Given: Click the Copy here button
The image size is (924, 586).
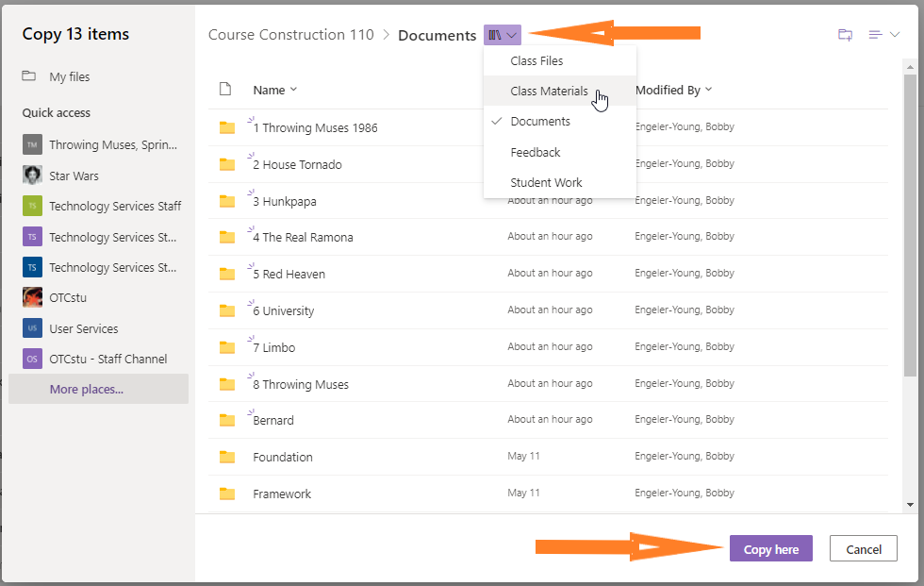Looking at the screenshot, I should (771, 549).
